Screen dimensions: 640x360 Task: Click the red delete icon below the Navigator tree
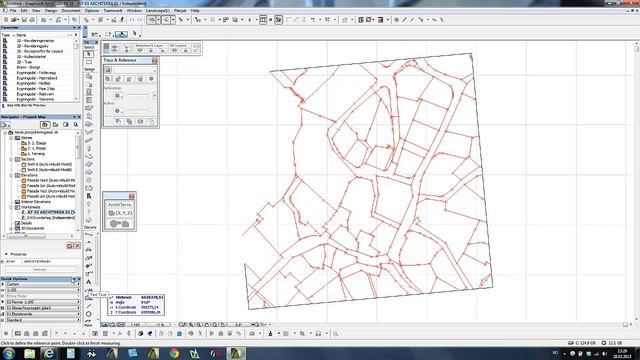tap(77, 245)
